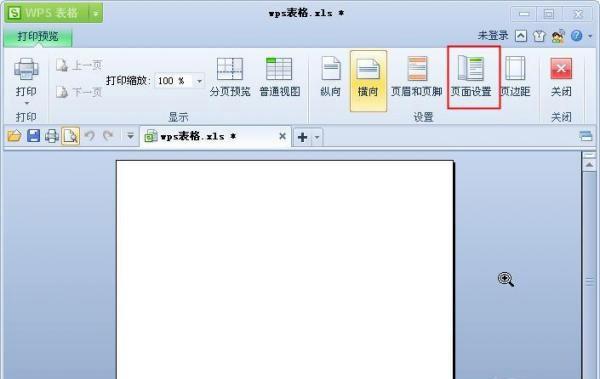Toggle page margins (页边距)
This screenshot has width=600, height=379.
point(515,77)
